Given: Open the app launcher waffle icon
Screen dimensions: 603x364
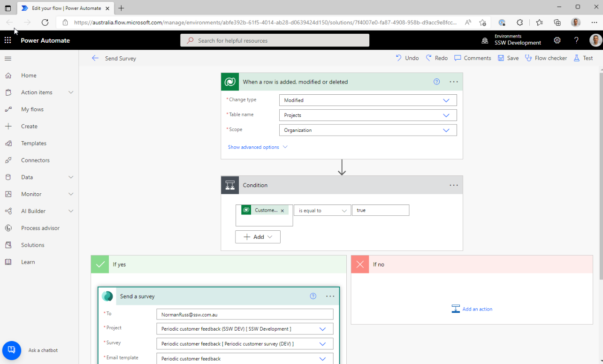Looking at the screenshot, I should (8, 40).
